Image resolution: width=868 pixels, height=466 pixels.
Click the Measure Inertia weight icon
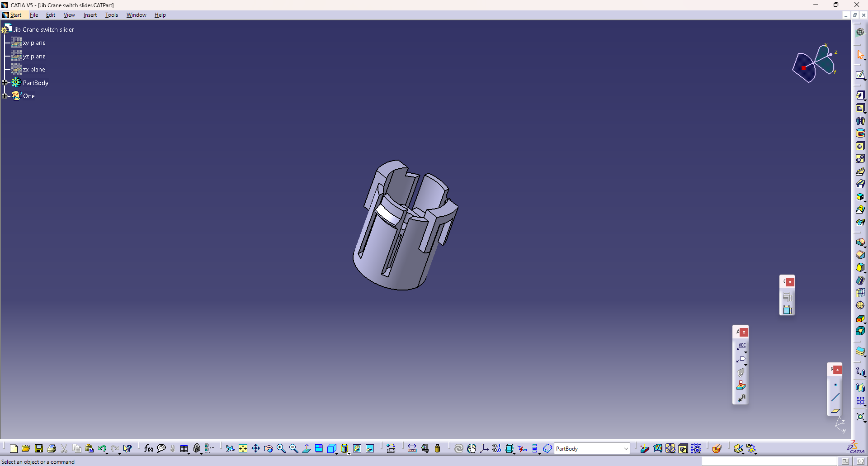(437, 448)
